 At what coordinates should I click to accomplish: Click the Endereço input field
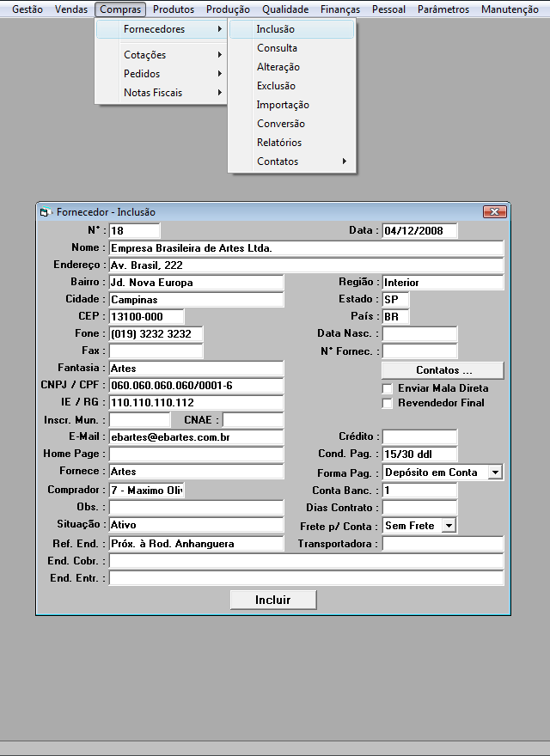pyautogui.click(x=306, y=265)
